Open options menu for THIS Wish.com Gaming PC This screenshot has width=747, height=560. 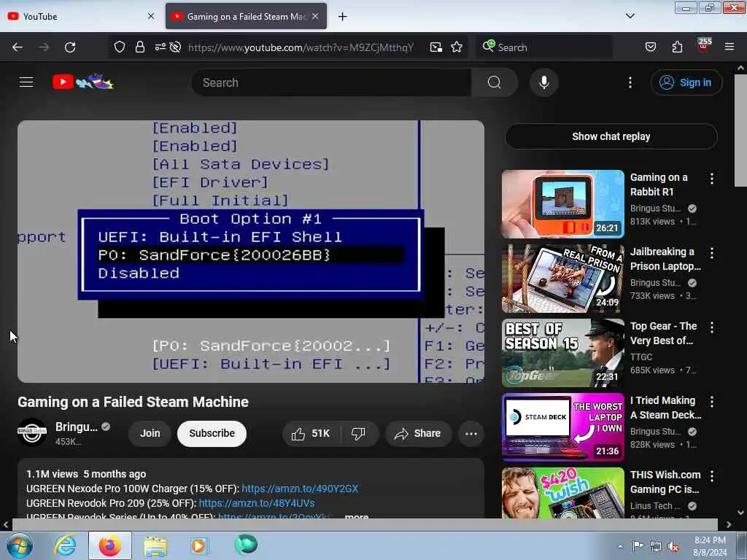712,475
